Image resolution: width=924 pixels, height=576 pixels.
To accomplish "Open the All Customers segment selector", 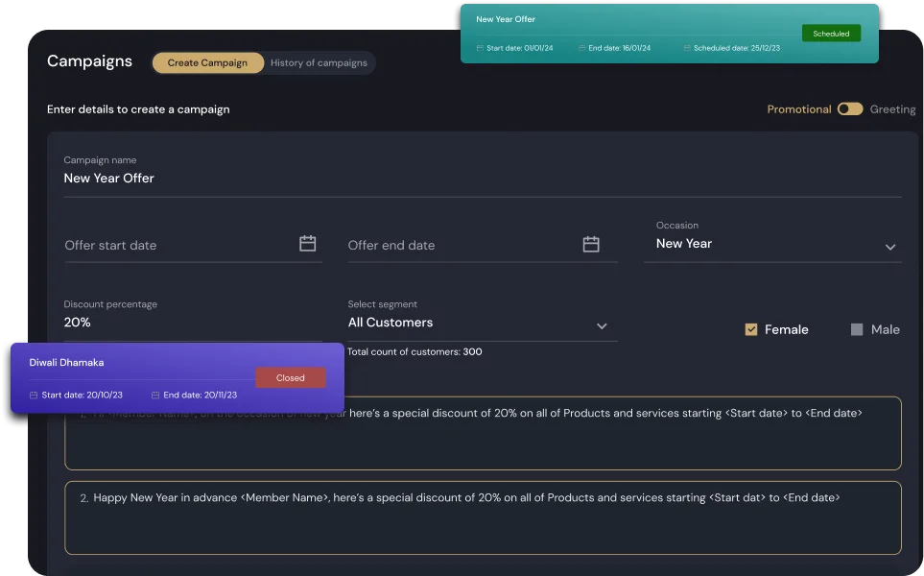I will pyautogui.click(x=470, y=323).
